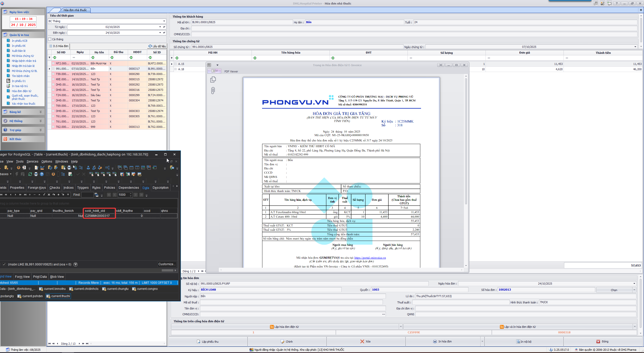Image resolution: width=644 pixels, height=353 pixels.
Task: Click the PDF viewer page thumbnails icon
Action: 213,80
